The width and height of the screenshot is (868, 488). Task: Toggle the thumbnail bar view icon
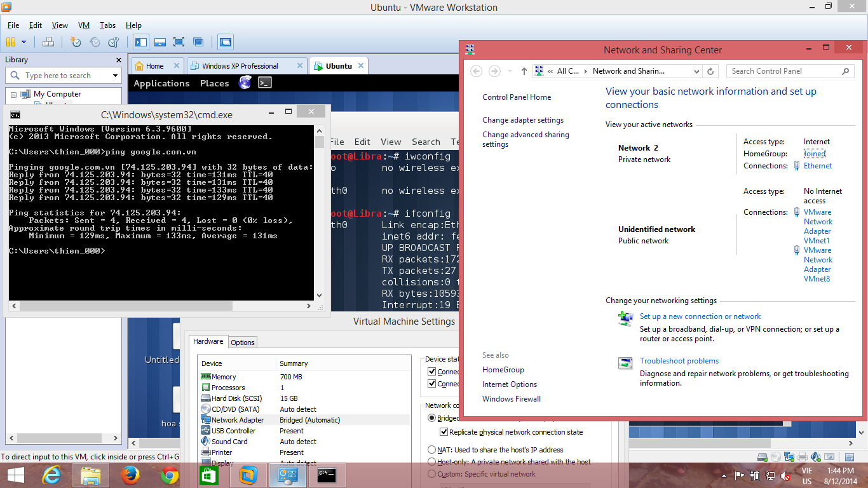point(160,42)
